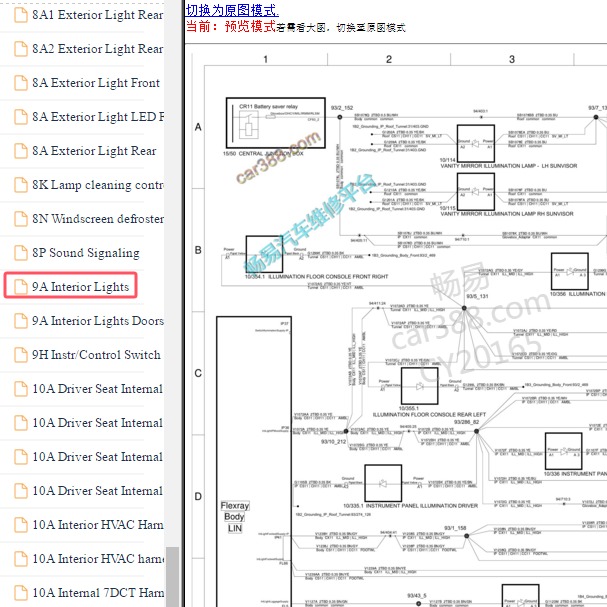This screenshot has width=607, height=607.
Task: Click document icon beside 8A2 Exterior Light Rear
Action: pyautogui.click(x=21, y=49)
